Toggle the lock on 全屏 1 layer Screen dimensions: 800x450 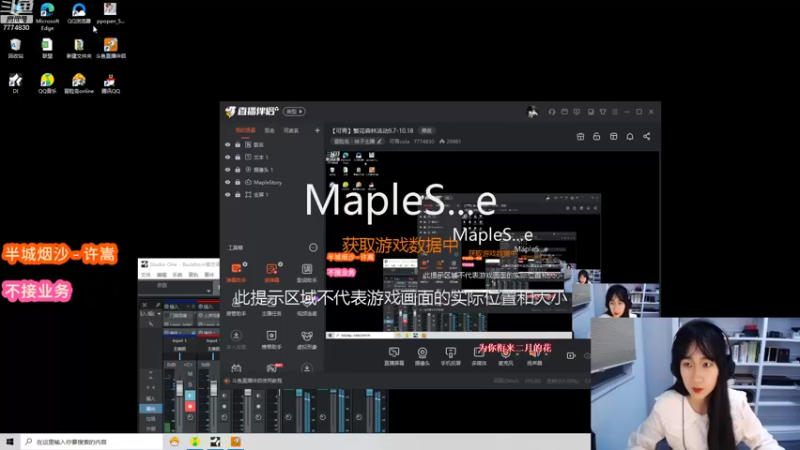point(237,194)
